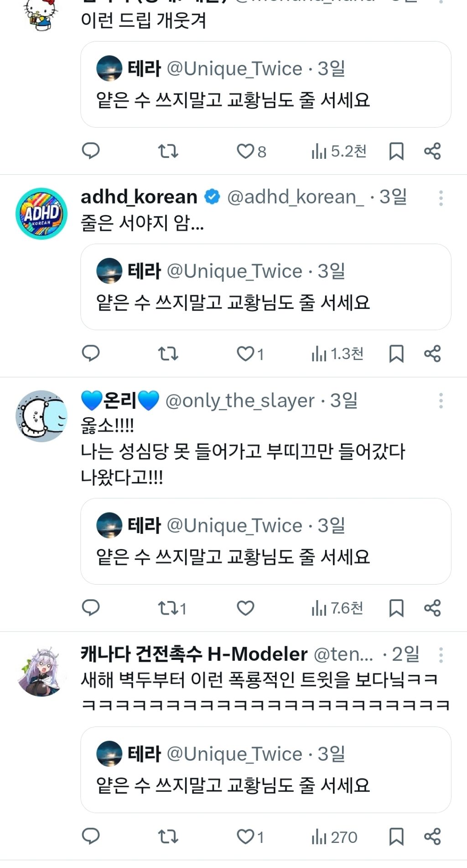Open more options for only_the_slayer tweet
Viewport: 467px width, 868px height.
tap(441, 401)
